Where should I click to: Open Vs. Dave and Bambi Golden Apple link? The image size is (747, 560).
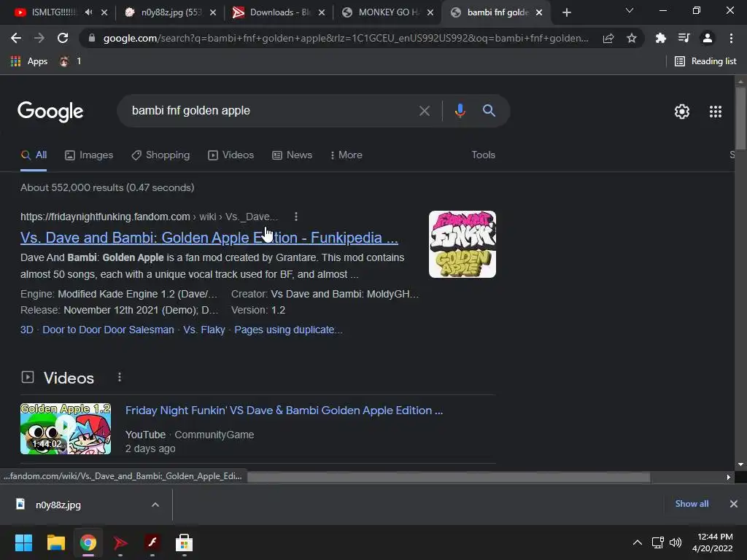[x=209, y=238]
